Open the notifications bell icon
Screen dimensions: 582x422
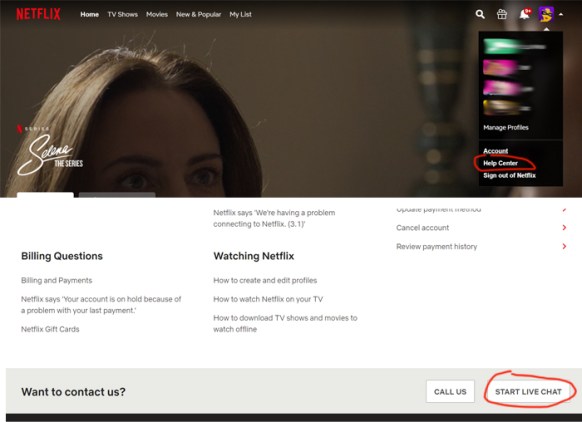point(524,14)
